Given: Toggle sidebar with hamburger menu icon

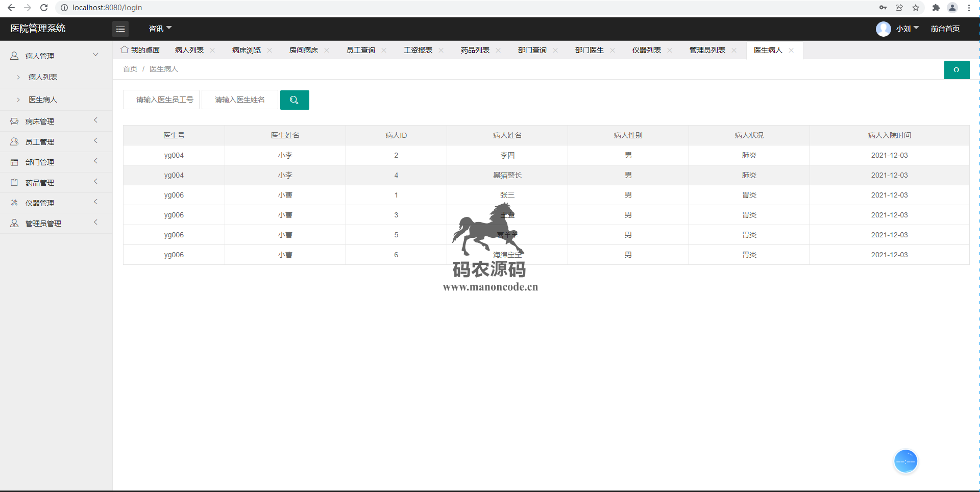Looking at the screenshot, I should [x=120, y=29].
